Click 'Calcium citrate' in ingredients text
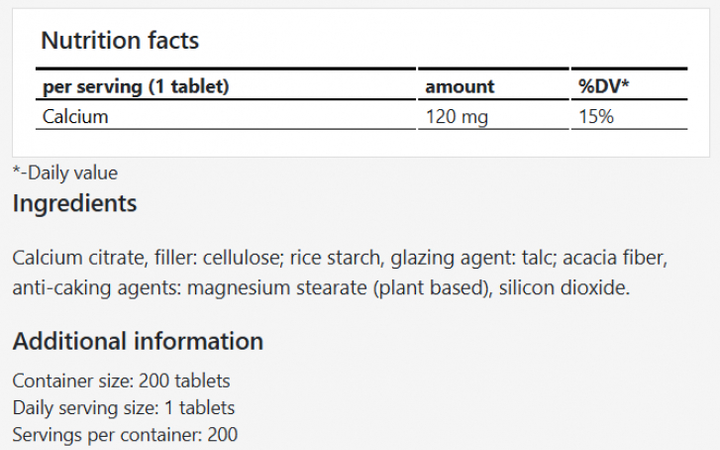Image resolution: width=720 pixels, height=450 pixels. (x=78, y=259)
